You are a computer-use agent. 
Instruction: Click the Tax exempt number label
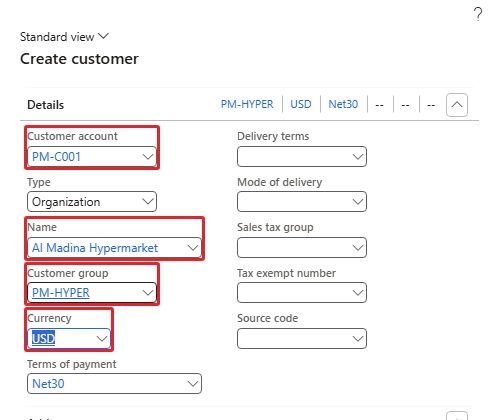coord(286,273)
